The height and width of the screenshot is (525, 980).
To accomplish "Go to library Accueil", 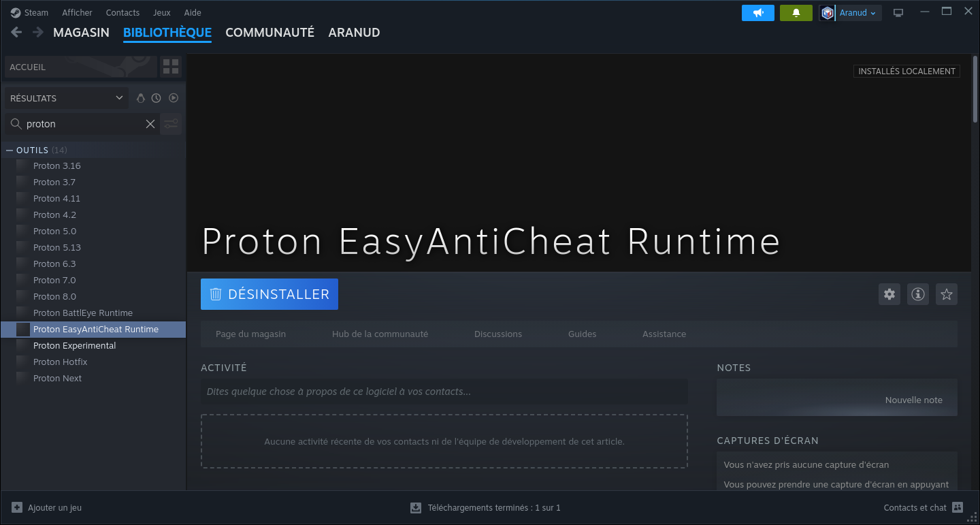I will pos(81,67).
